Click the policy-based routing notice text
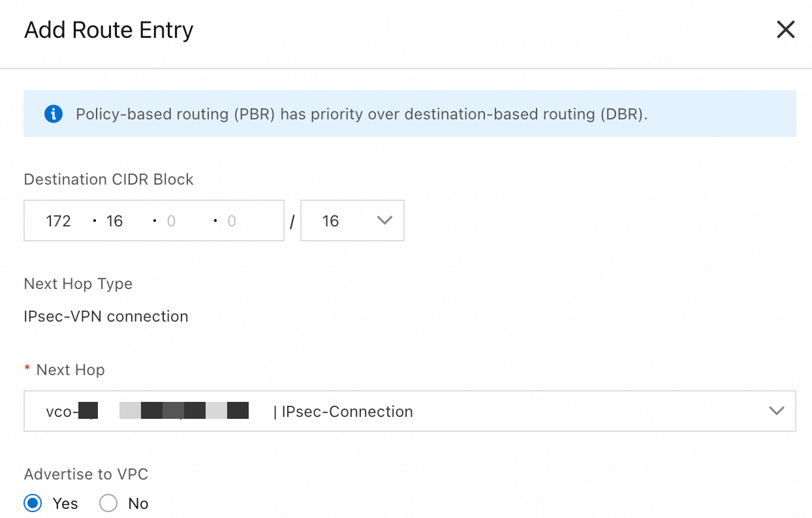Viewport: 812px width, 518px height. [x=361, y=114]
